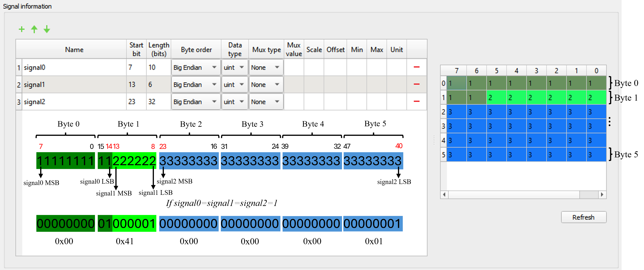Click the green move up arrow icon
Image resolution: width=644 pixels, height=270 pixels.
point(34,29)
